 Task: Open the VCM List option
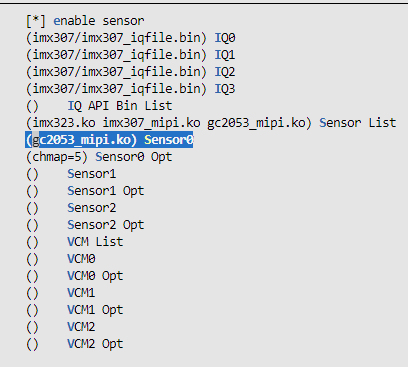[x=74, y=242]
